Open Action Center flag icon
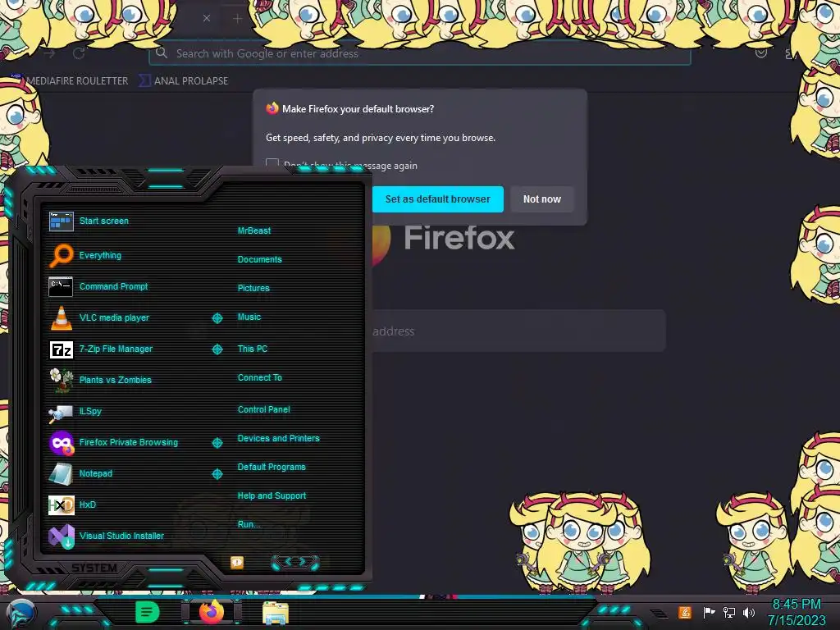Screen dimensions: 840x630 710,612
